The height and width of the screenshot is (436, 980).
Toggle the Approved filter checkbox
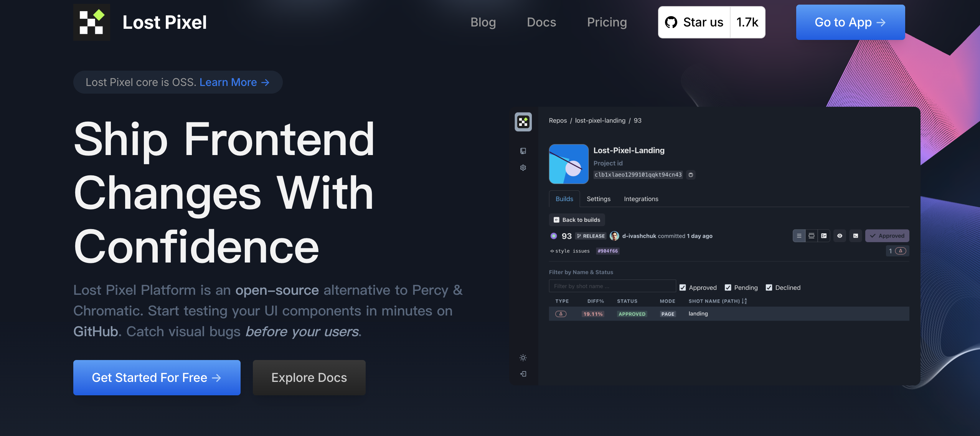pyautogui.click(x=683, y=287)
